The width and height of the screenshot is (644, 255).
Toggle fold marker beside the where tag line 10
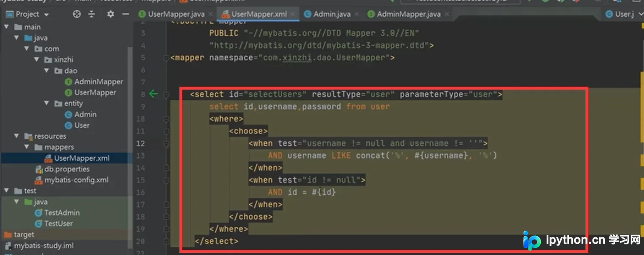coord(166,119)
